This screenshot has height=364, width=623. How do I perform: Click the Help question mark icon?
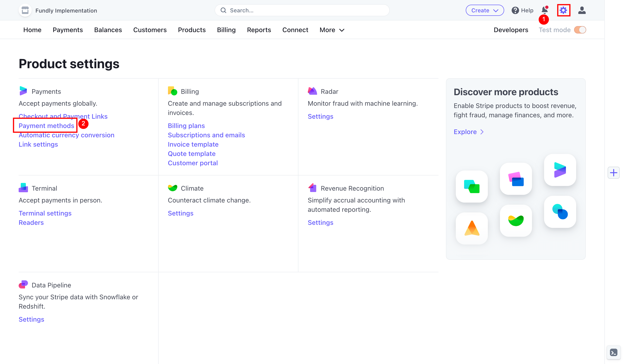coord(515,10)
